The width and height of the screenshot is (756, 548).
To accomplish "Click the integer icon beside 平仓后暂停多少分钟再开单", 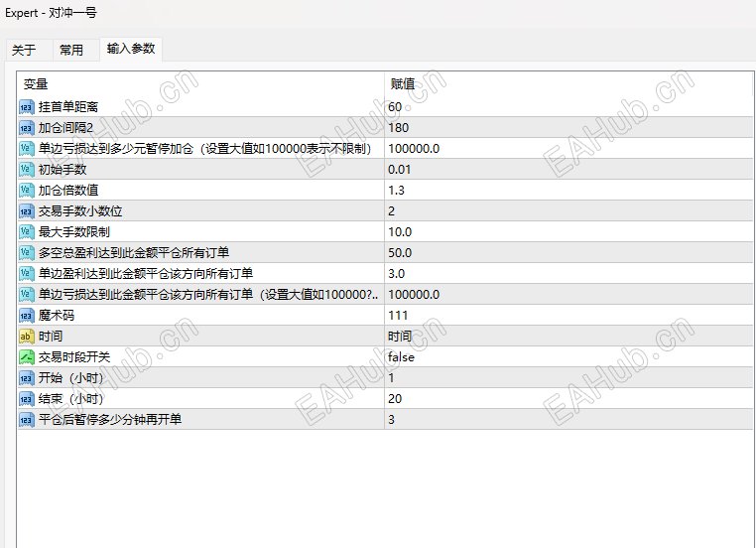I will tap(27, 420).
